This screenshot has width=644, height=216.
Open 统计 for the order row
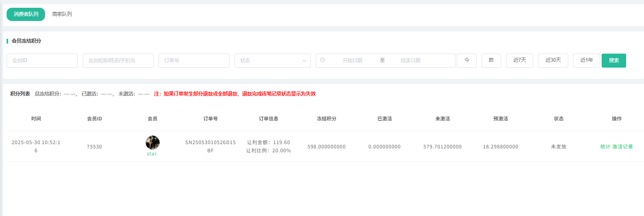point(605,147)
